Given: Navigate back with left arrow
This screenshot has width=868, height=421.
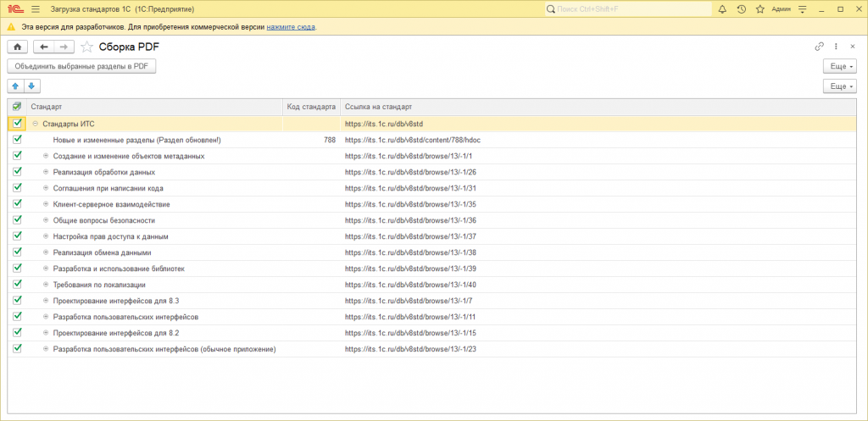Looking at the screenshot, I should (44, 47).
